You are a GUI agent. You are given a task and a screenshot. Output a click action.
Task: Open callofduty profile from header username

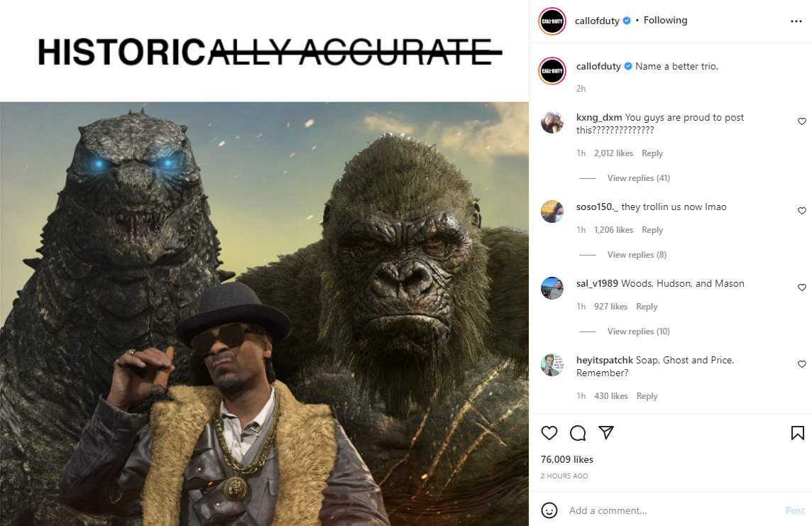tap(597, 21)
